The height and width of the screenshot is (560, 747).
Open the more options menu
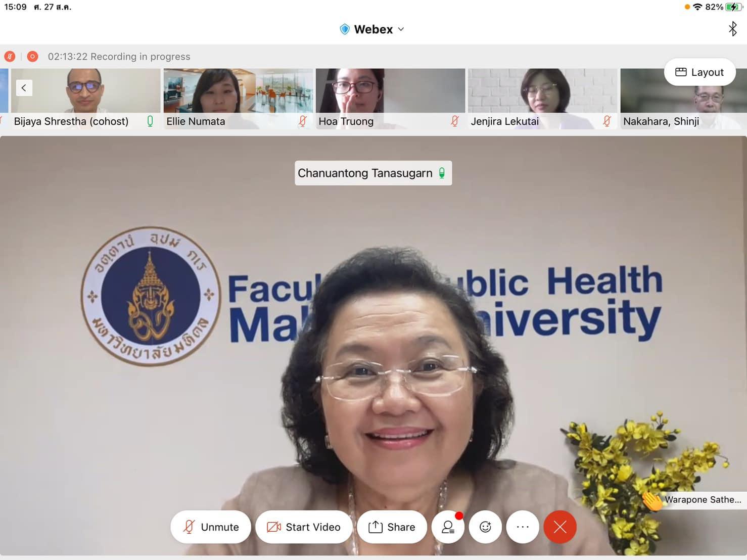(x=523, y=527)
